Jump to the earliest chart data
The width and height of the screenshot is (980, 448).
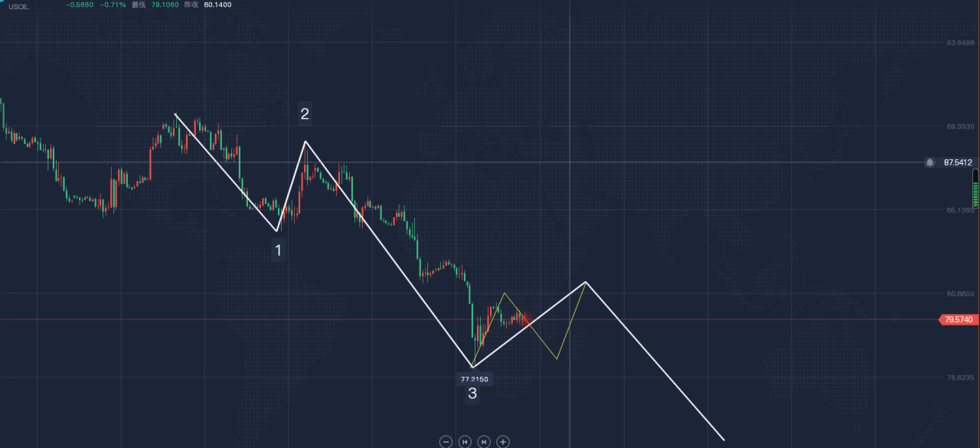(465, 442)
